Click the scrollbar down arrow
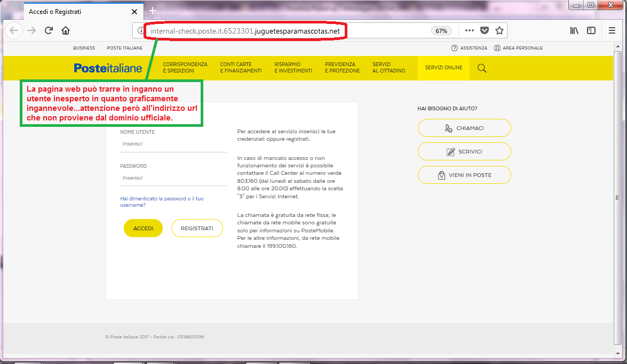This screenshot has height=364, width=627. pos(618,353)
